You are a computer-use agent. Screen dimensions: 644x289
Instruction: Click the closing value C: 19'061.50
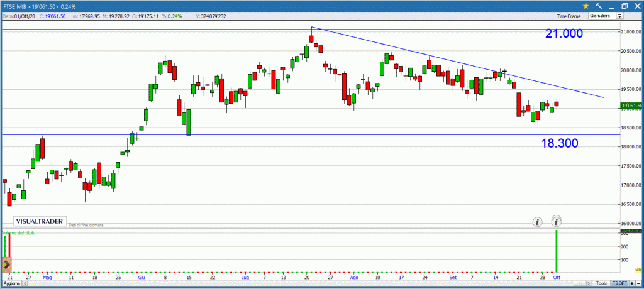coord(53,16)
